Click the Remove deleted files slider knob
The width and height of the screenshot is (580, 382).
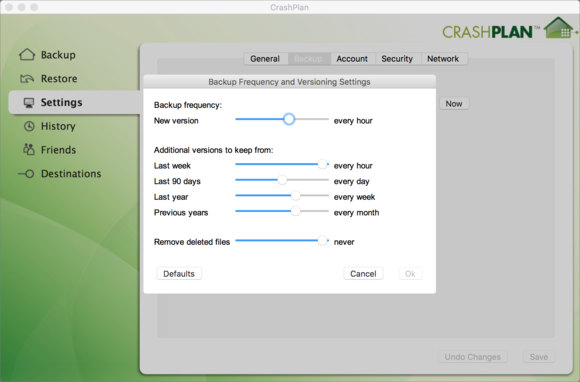click(x=323, y=240)
